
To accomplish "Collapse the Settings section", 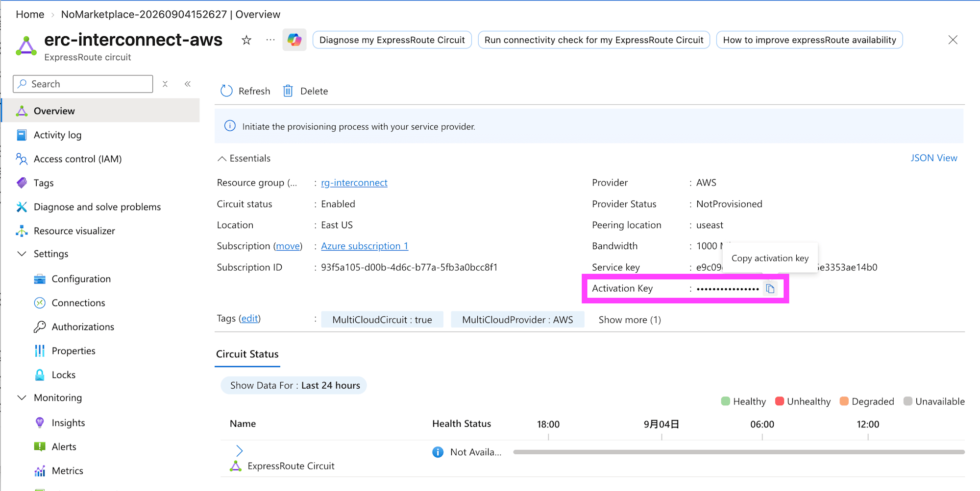I will pyautogui.click(x=22, y=254).
